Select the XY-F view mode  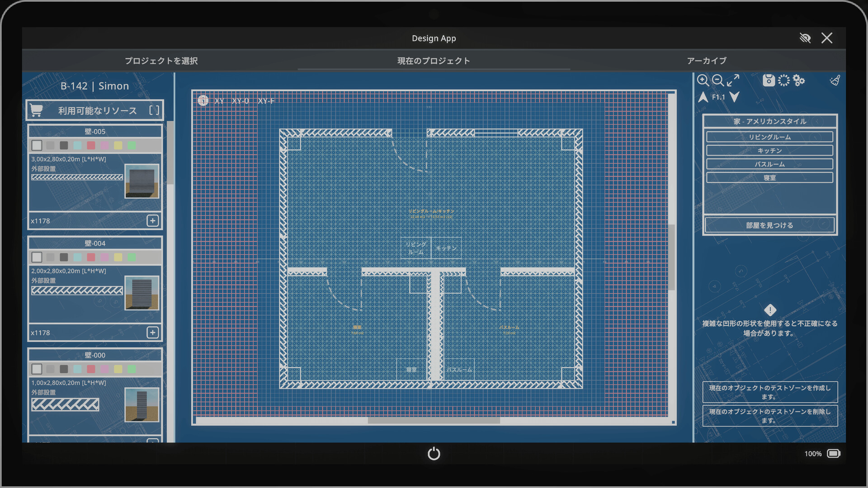[266, 101]
